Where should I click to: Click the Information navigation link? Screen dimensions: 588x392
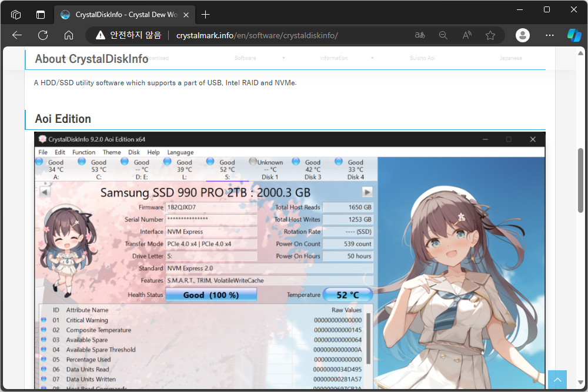334,58
